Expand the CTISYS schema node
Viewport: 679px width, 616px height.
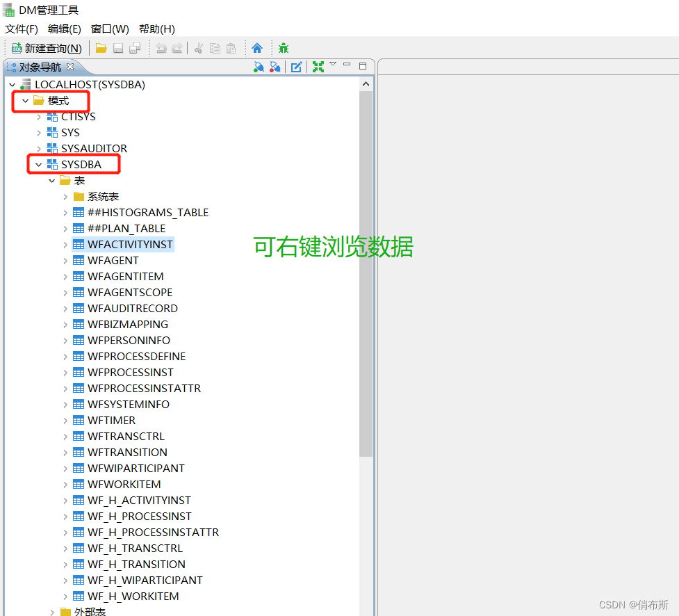click(39, 117)
